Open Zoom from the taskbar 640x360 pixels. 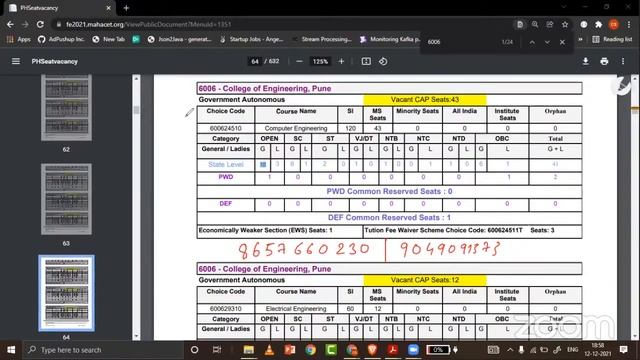tap(413, 350)
